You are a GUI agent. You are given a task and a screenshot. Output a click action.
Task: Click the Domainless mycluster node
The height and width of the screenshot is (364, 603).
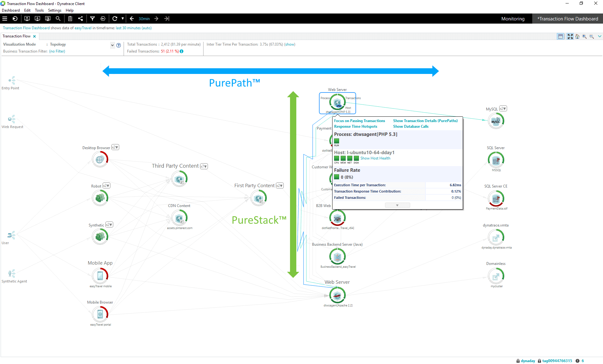(x=496, y=276)
